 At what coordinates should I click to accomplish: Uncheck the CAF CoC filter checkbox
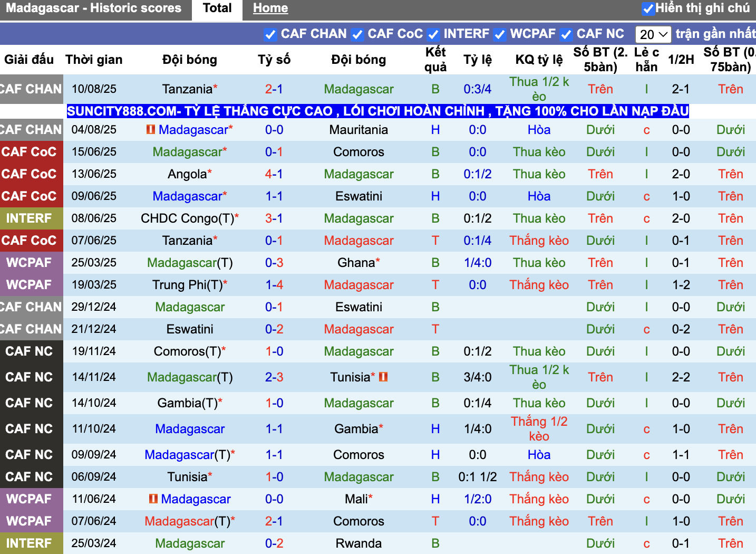click(357, 35)
